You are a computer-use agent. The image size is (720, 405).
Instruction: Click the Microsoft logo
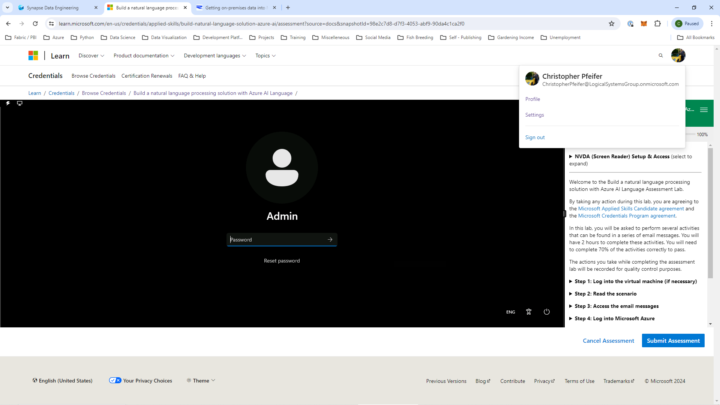tap(33, 56)
